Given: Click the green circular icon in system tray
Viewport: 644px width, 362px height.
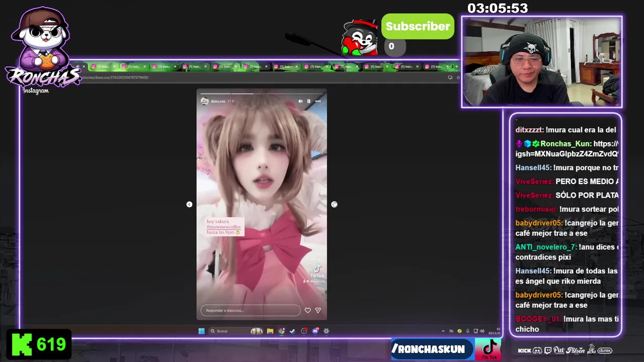Looking at the screenshot, I should 459,331.
